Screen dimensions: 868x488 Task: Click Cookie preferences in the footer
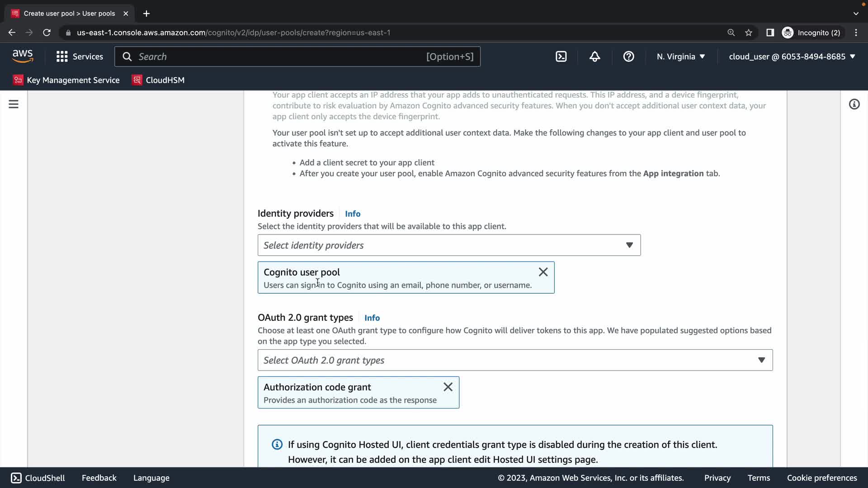[x=821, y=478]
